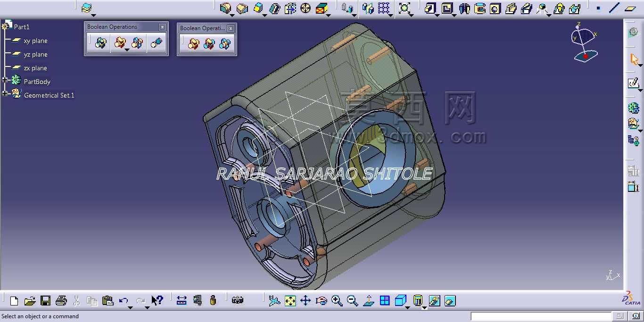Click Assemble in first Boolean Operations toolbar
The height and width of the screenshot is (322, 644).
[x=100, y=43]
